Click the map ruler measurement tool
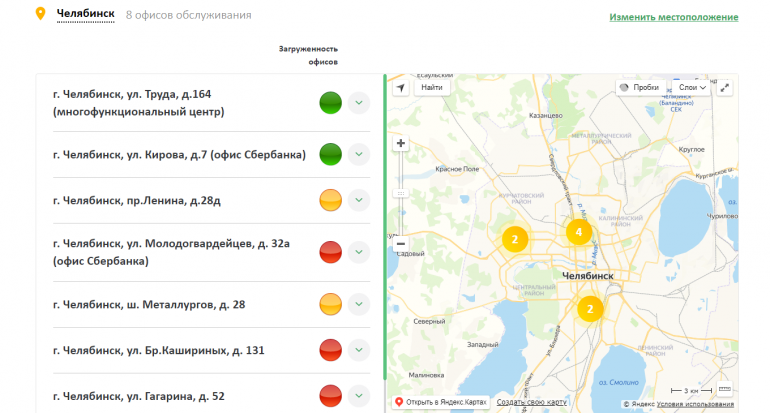770x413 pixels. (x=724, y=389)
